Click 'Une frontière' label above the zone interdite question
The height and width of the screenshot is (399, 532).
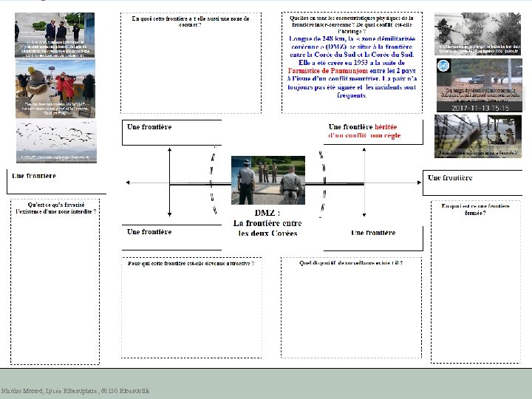coord(33,176)
